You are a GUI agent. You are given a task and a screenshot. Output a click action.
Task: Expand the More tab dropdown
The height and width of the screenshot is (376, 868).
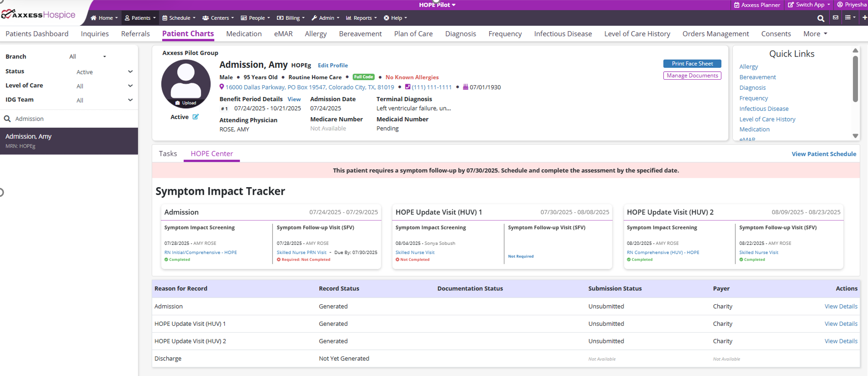pyautogui.click(x=815, y=34)
